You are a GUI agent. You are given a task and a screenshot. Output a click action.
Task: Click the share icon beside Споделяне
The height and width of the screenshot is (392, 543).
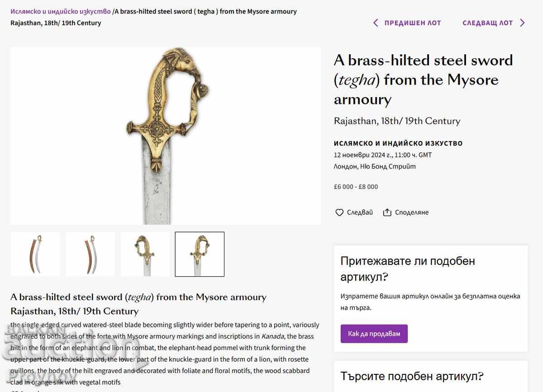click(387, 213)
